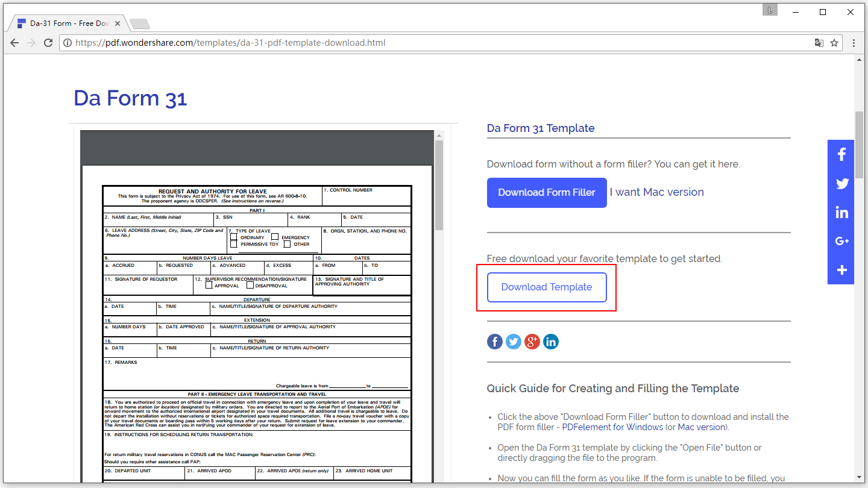Click 'Free download your favorite template' text
The height and width of the screenshot is (488, 868).
pyautogui.click(x=604, y=259)
